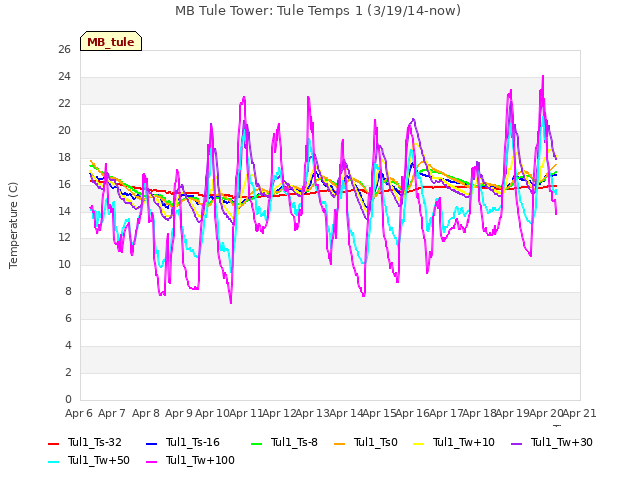
Task: Click the 22 y-axis tick value
Action: 64,103
